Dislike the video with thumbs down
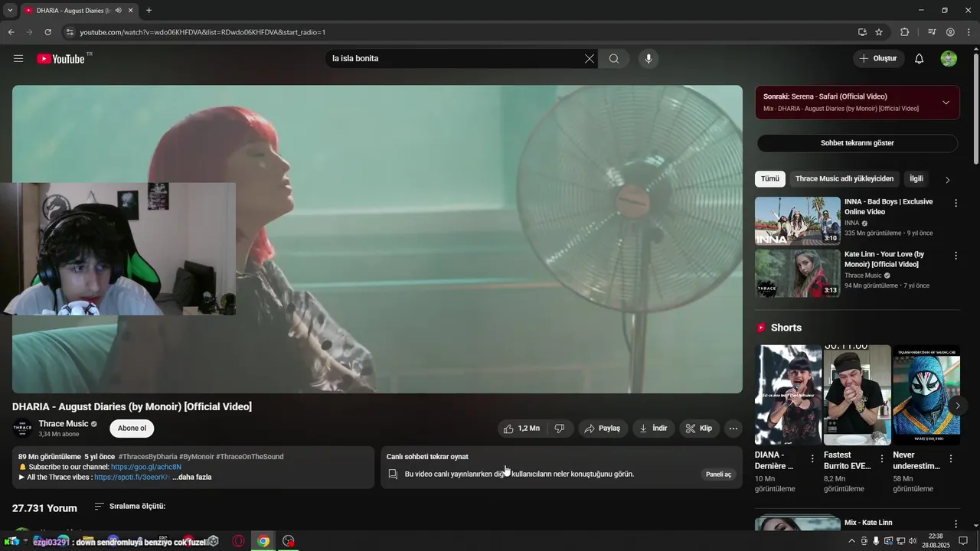Screen dimensions: 980x551 [560, 429]
